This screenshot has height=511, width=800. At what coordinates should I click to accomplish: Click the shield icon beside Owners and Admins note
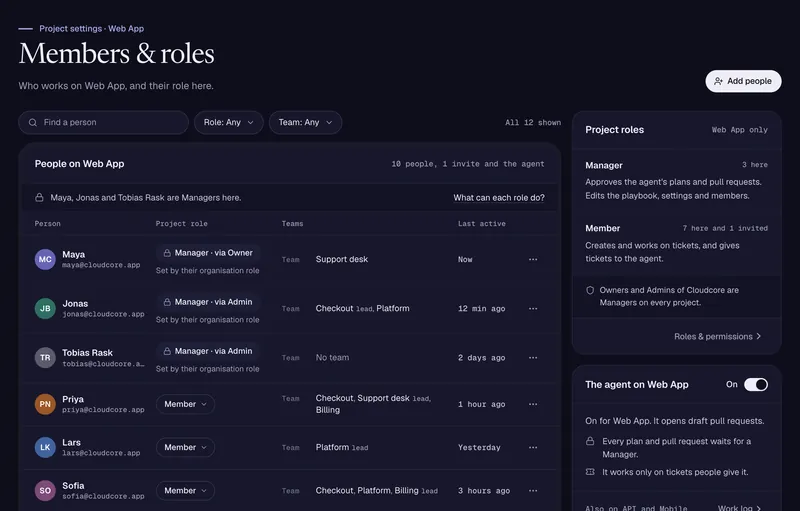coord(590,290)
